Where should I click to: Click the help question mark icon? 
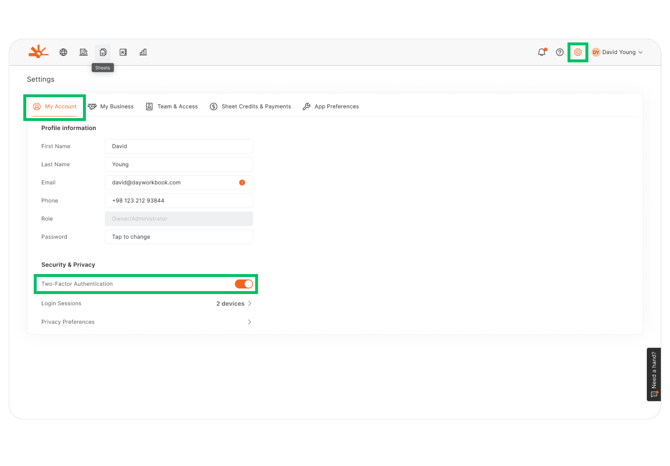tap(560, 52)
